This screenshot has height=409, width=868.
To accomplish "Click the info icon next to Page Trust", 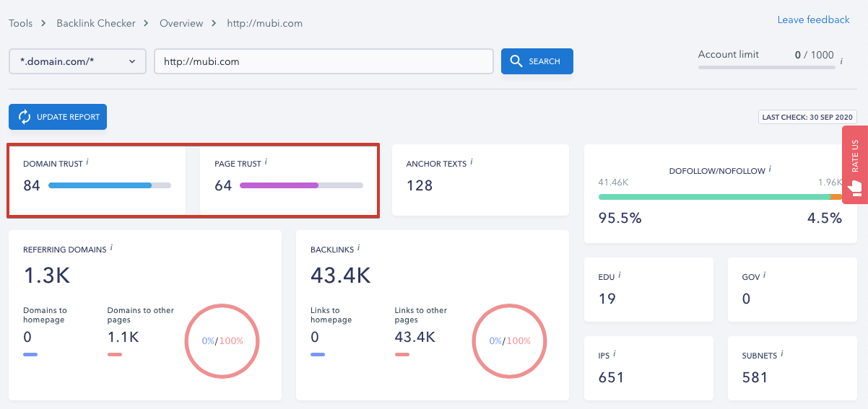I will coord(266,162).
